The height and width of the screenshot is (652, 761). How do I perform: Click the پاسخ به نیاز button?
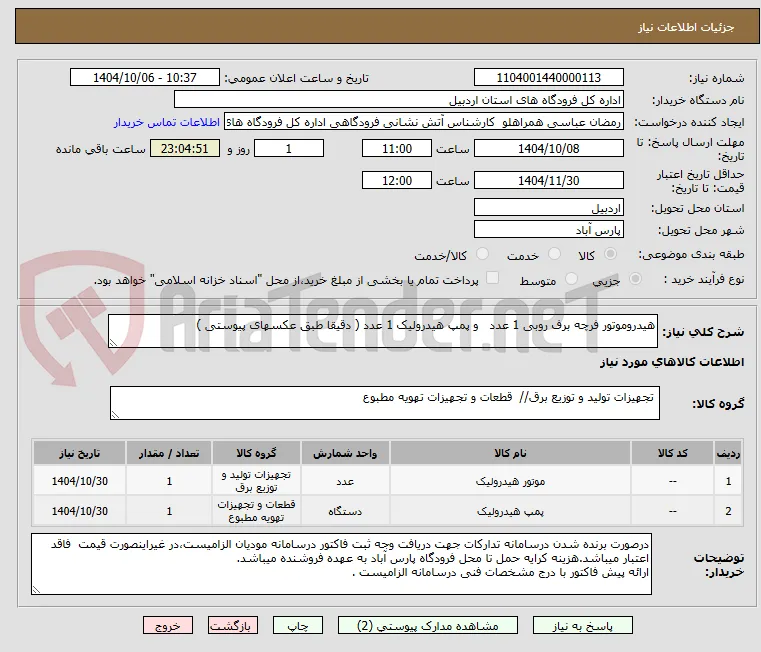[582, 625]
